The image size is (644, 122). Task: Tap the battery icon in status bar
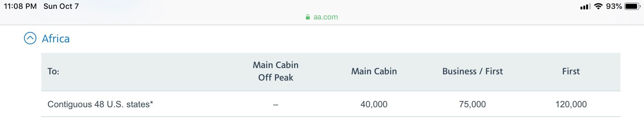tap(632, 6)
